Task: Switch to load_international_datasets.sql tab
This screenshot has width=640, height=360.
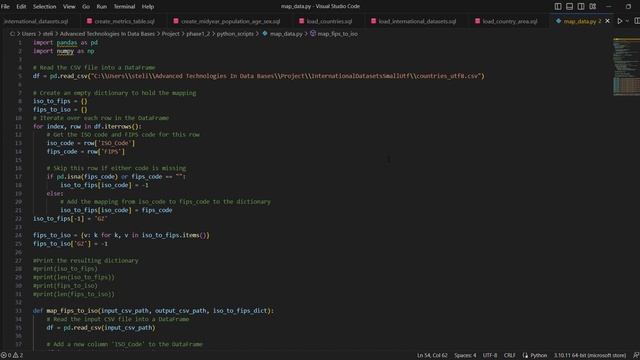Action: pyautogui.click(x=417, y=21)
